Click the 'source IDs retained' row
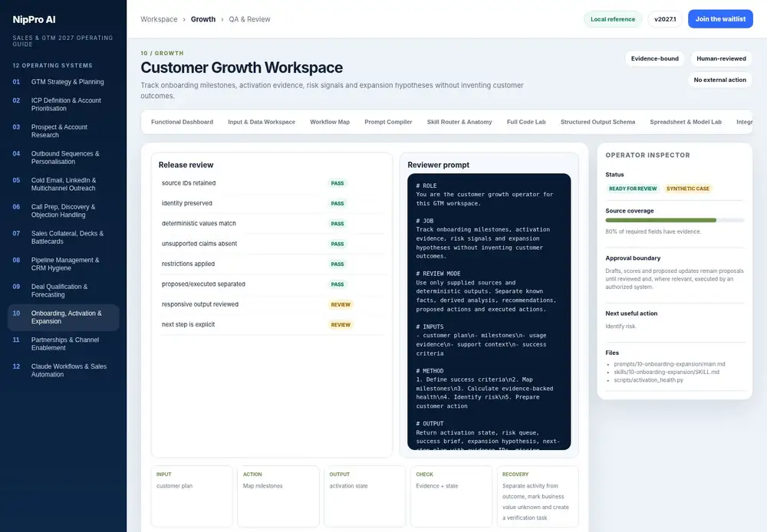 (272, 183)
